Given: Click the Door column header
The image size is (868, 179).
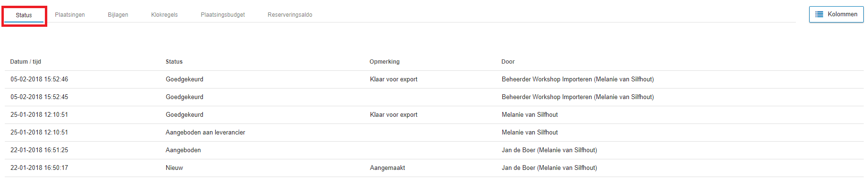Looking at the screenshot, I should point(508,62).
